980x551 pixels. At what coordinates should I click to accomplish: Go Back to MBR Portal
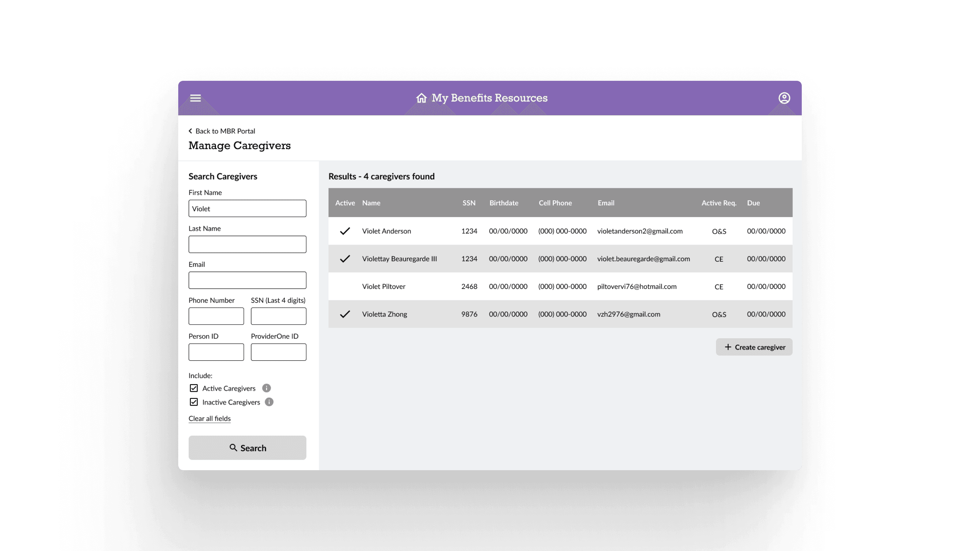pyautogui.click(x=225, y=131)
